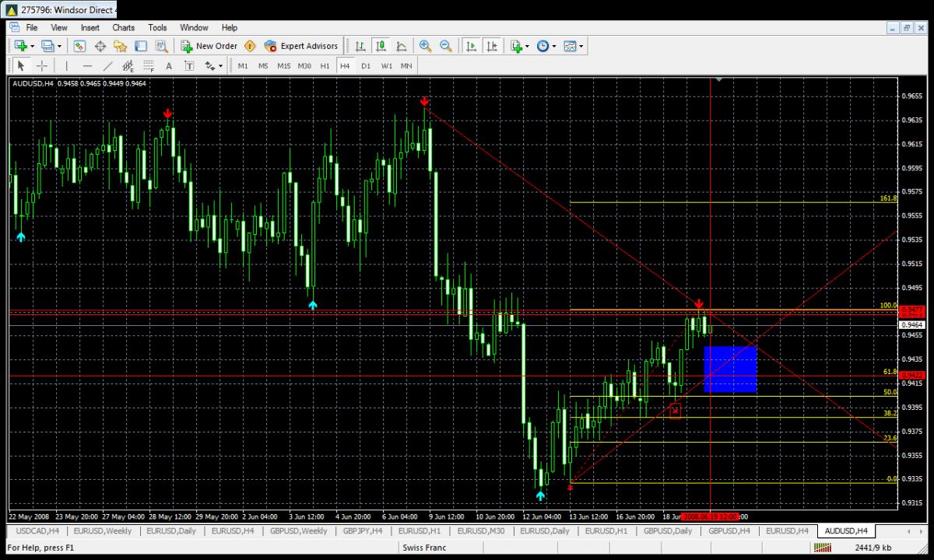Switch chart type to Candlesticks
This screenshot has height=560, width=934.
(x=381, y=46)
